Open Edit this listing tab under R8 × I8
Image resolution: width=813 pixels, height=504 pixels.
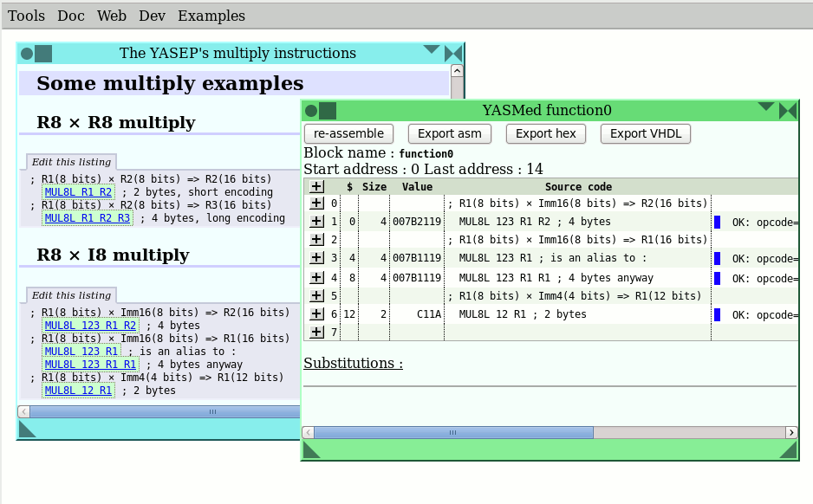pyautogui.click(x=72, y=295)
